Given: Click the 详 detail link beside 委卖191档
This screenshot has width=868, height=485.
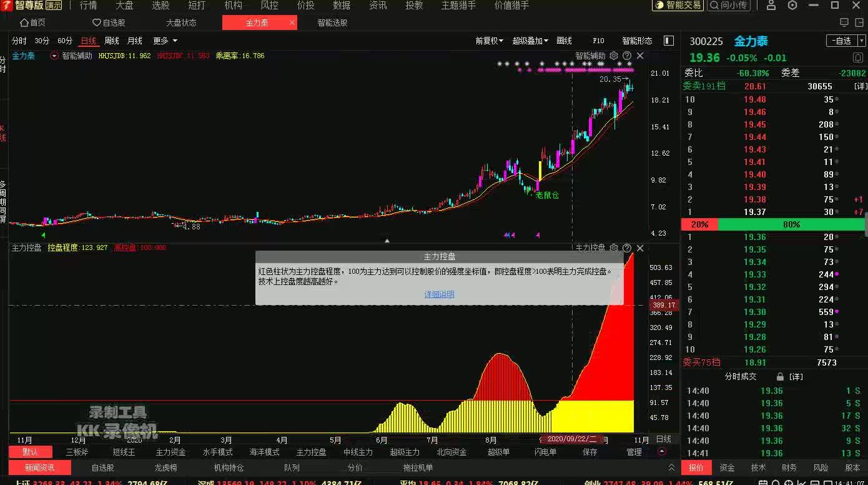Looking at the screenshot, I should tap(861, 86).
